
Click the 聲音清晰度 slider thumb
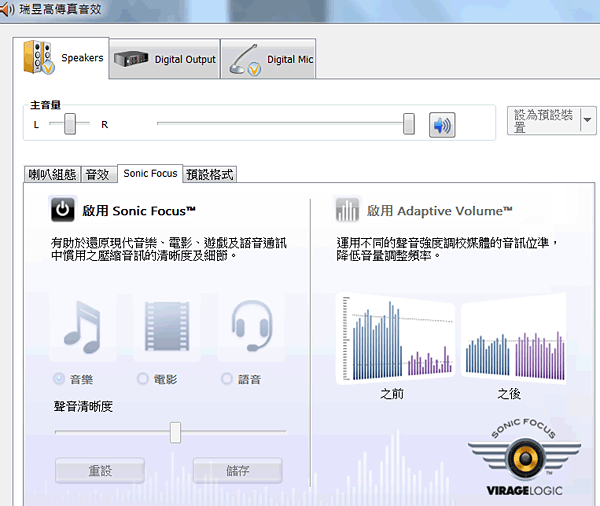point(175,433)
